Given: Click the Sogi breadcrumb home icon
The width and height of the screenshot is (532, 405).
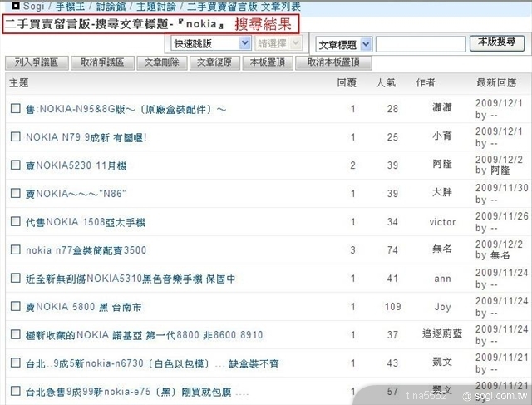Looking at the screenshot, I should coord(16,6).
